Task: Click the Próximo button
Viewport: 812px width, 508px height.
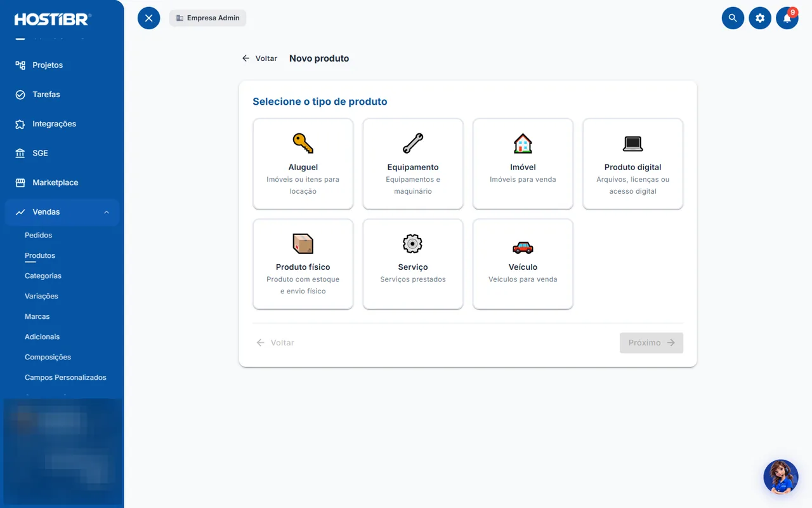Action: coord(652,343)
